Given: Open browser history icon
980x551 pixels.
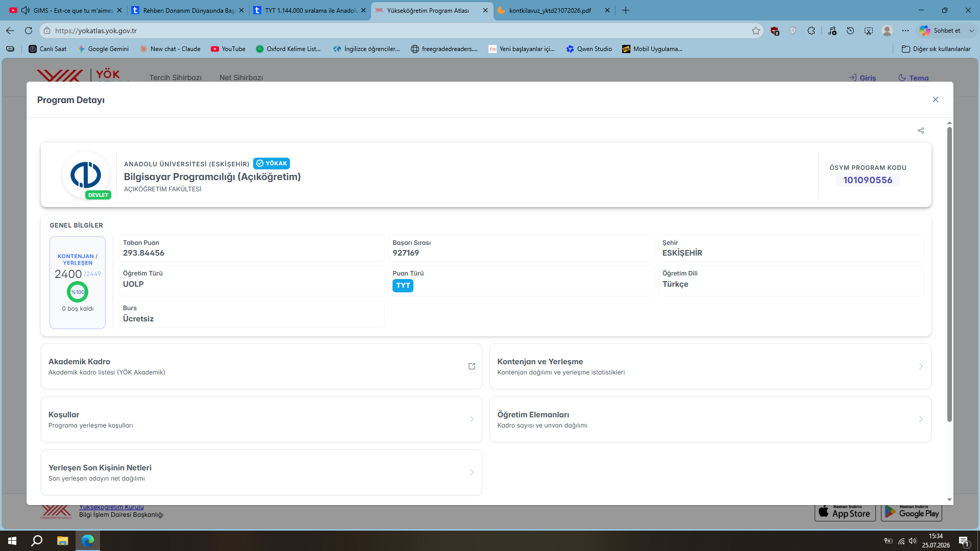Looking at the screenshot, I should (850, 31).
